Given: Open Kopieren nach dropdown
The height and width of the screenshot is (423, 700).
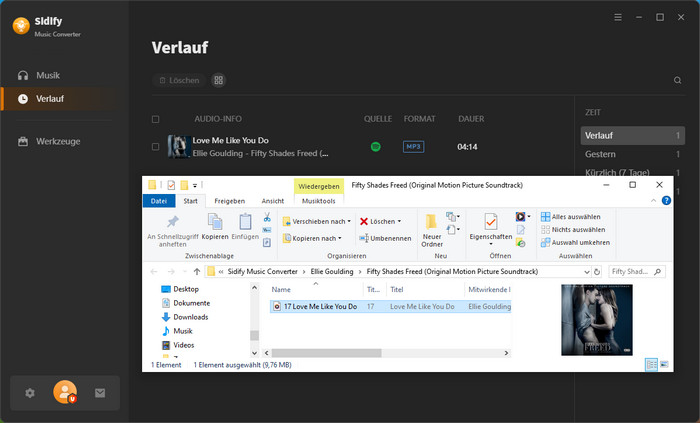Looking at the screenshot, I should tap(312, 238).
